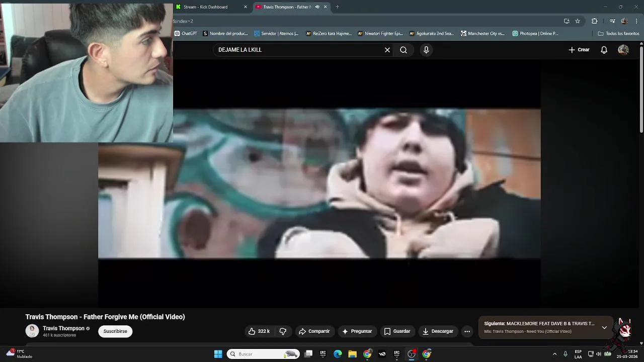This screenshot has height=362, width=644.
Task: Dislike the video with thumbs-down
Action: 283,331
